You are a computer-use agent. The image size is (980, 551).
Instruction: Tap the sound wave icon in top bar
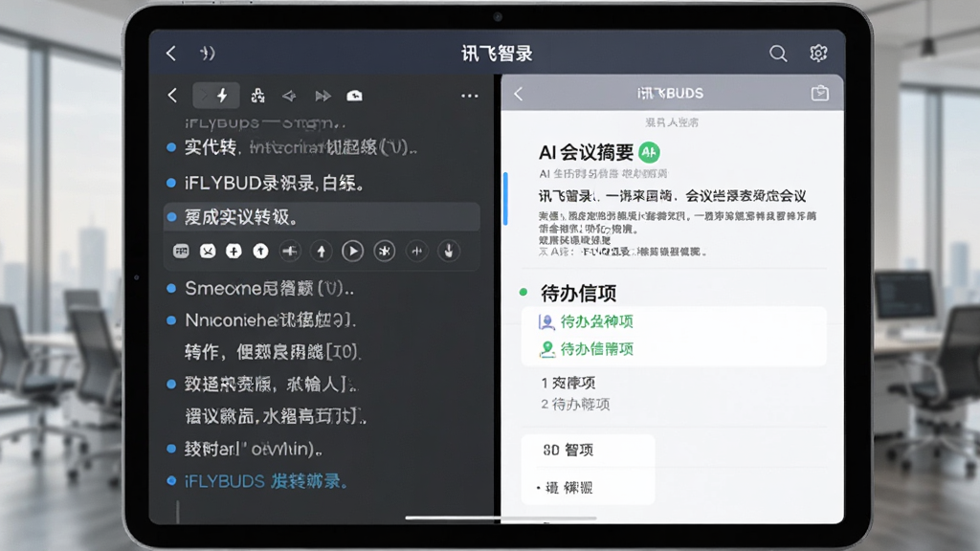[x=208, y=54]
